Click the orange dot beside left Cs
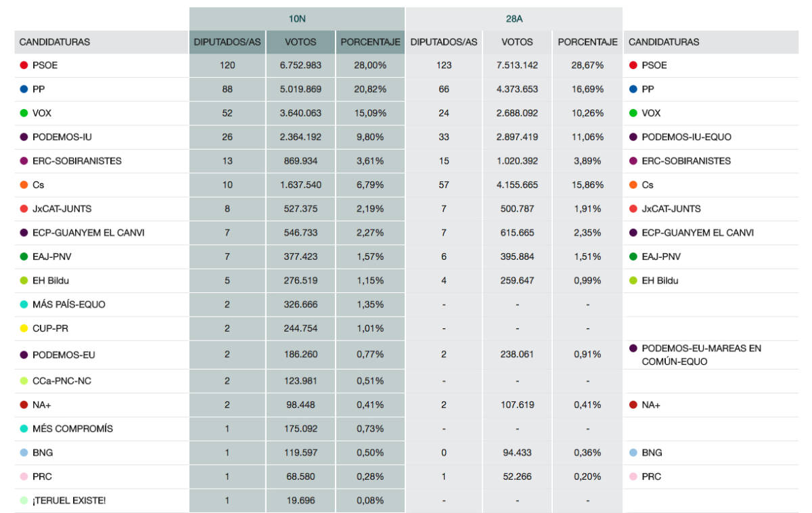This screenshot has width=812, height=513. click(x=24, y=185)
